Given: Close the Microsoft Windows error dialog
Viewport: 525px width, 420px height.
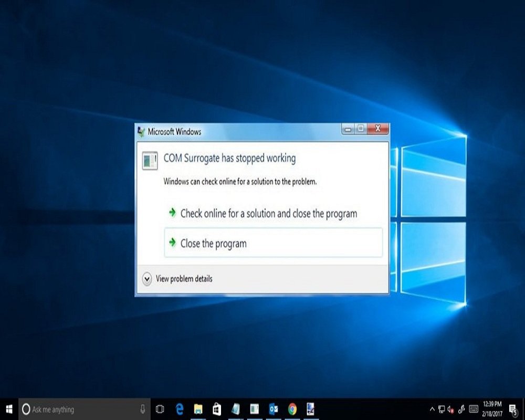Looking at the screenshot, I should pos(378,128).
